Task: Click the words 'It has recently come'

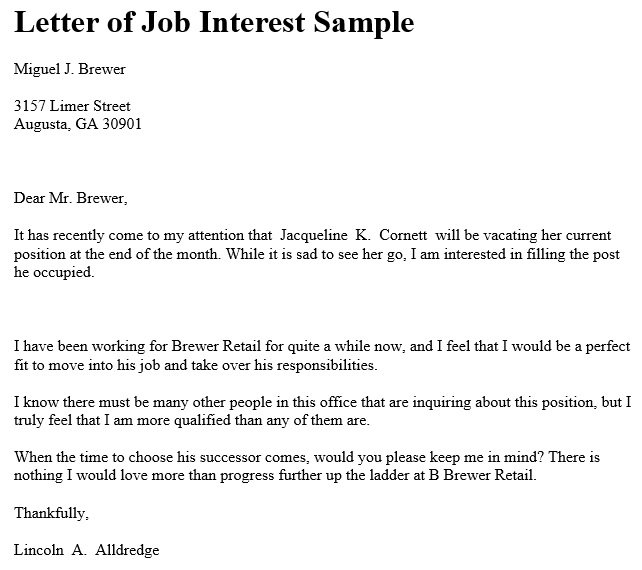Action: (x=79, y=235)
